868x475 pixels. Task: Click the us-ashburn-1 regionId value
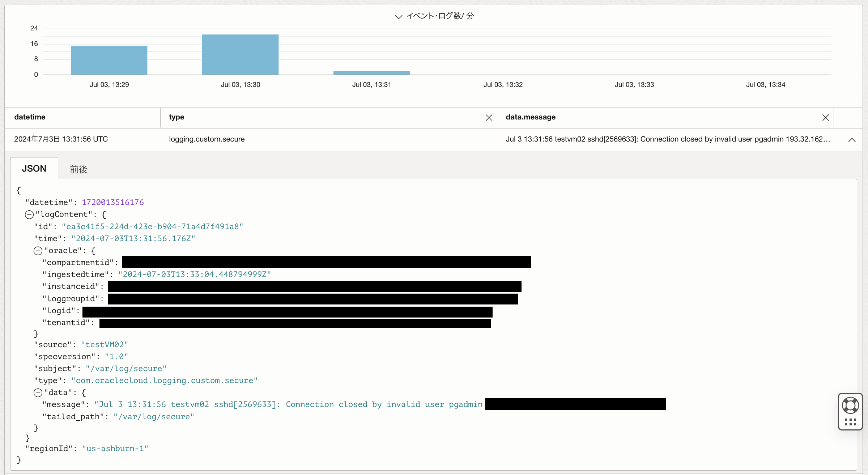pyautogui.click(x=115, y=449)
